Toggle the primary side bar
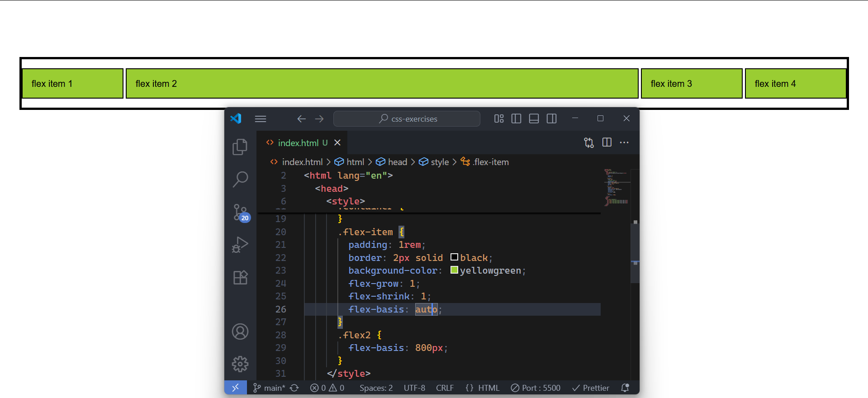This screenshot has height=398, width=868. pos(516,118)
